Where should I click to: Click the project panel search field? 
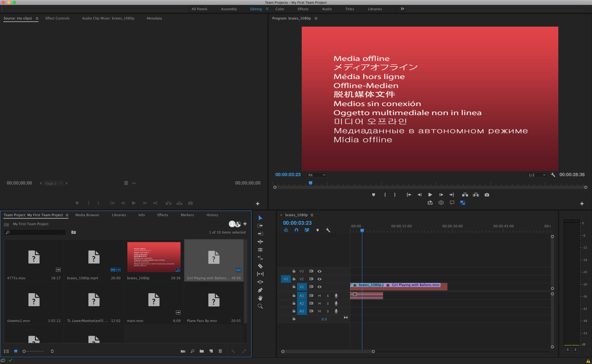(x=35, y=232)
